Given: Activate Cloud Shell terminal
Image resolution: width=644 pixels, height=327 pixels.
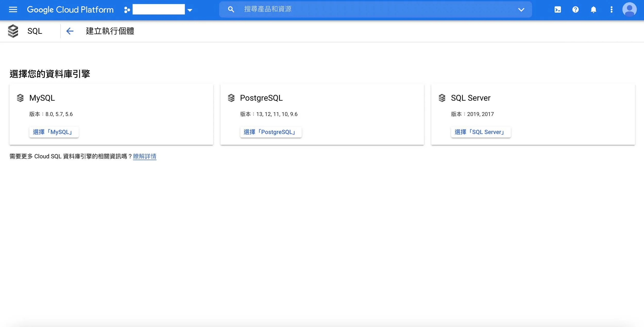Looking at the screenshot, I should (557, 10).
